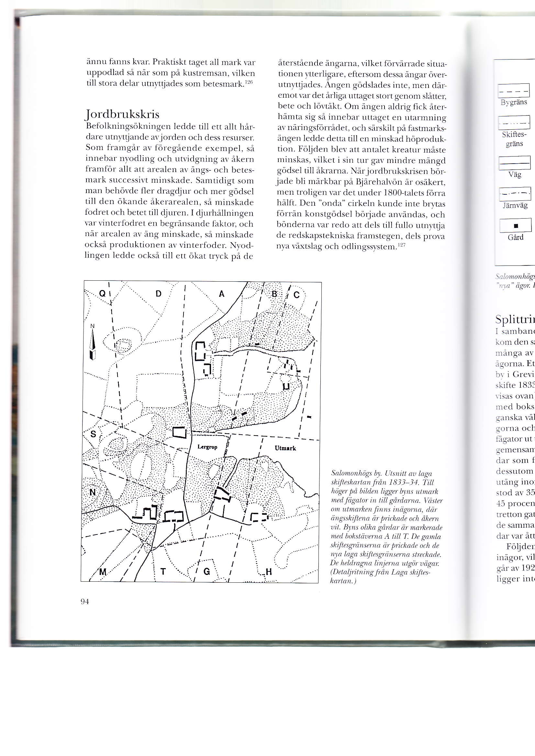
Task: Select plot letter C on the map
Action: (296, 295)
